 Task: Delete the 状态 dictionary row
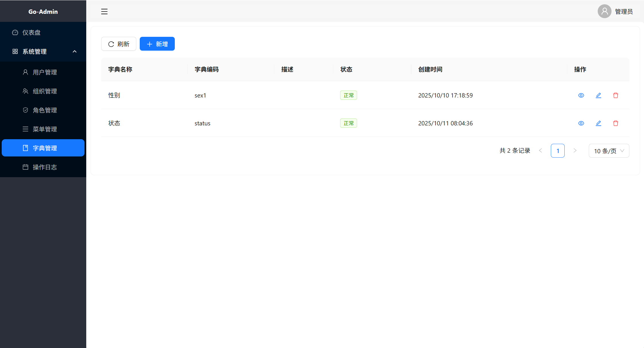[x=616, y=123]
